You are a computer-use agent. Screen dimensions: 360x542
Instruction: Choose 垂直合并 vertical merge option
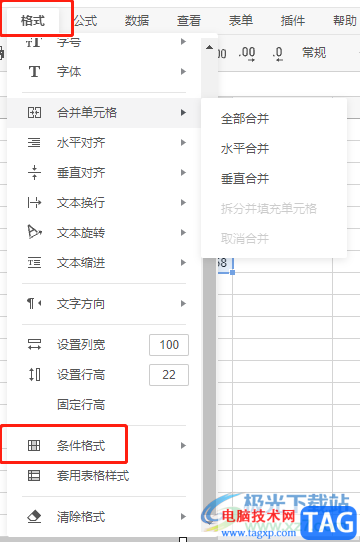245,179
